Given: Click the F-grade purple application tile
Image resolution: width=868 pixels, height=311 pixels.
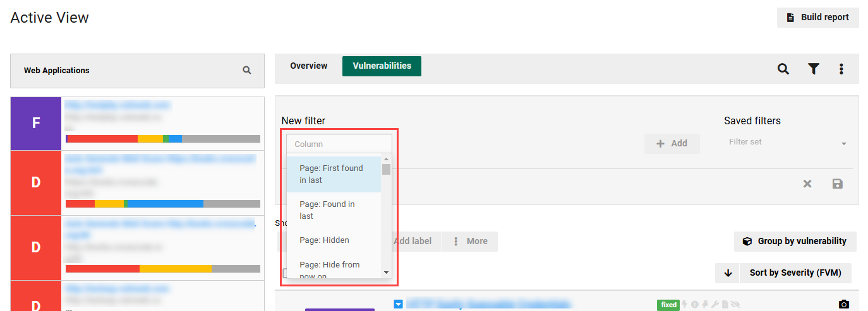Looking at the screenshot, I should coord(36,123).
